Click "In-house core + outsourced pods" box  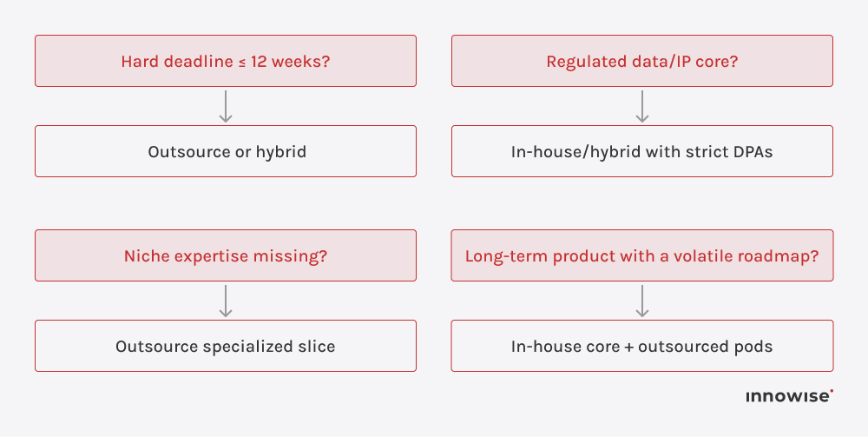[x=642, y=347]
